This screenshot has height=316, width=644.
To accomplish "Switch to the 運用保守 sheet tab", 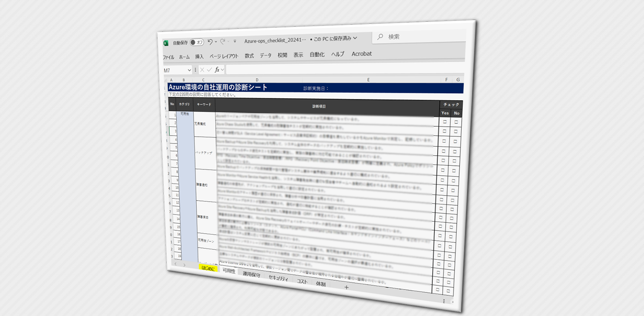I will [x=252, y=275].
